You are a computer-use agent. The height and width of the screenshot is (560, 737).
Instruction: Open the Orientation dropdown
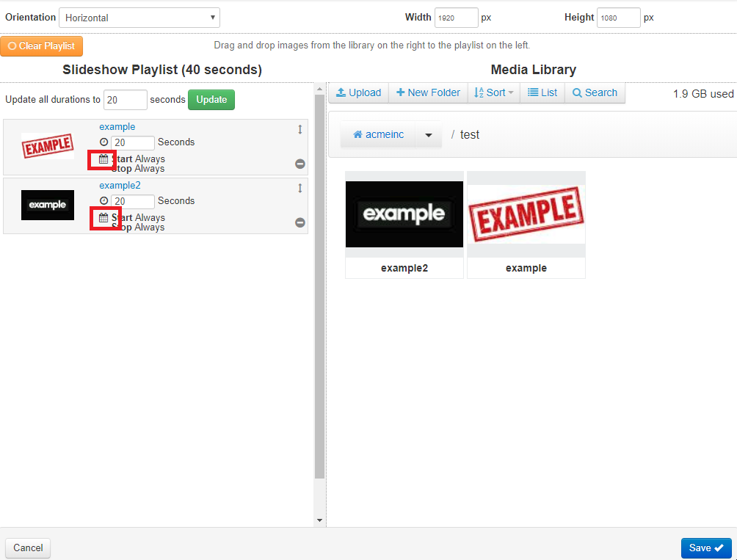(x=139, y=18)
